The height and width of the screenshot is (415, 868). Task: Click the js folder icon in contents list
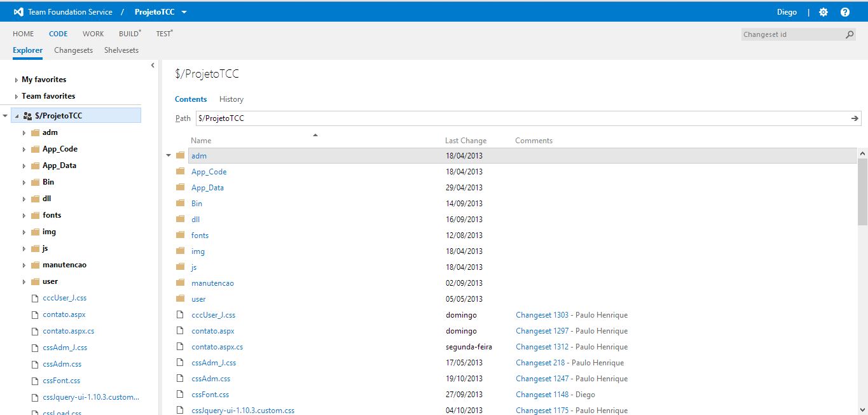[181, 267]
